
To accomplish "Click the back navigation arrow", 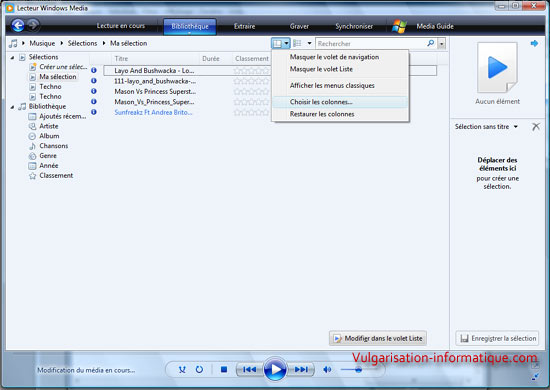I will [x=18, y=25].
